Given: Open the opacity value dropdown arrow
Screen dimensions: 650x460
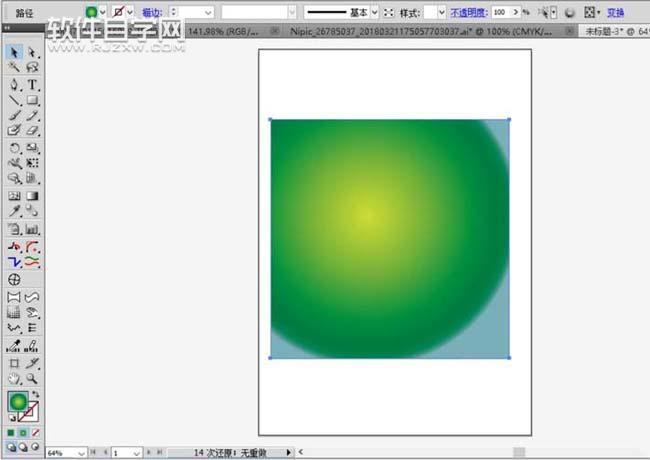Looking at the screenshot, I should coord(526,12).
